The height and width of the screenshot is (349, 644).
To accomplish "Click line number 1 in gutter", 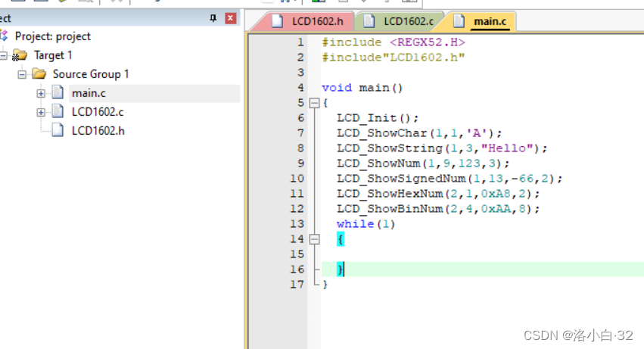I will 300,42.
